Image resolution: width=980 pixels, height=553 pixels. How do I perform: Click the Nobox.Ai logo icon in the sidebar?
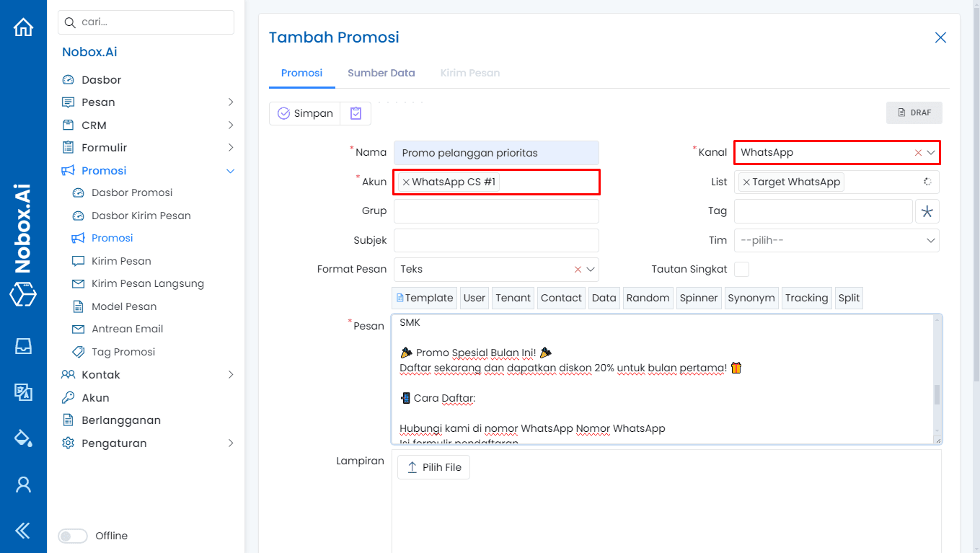24,294
